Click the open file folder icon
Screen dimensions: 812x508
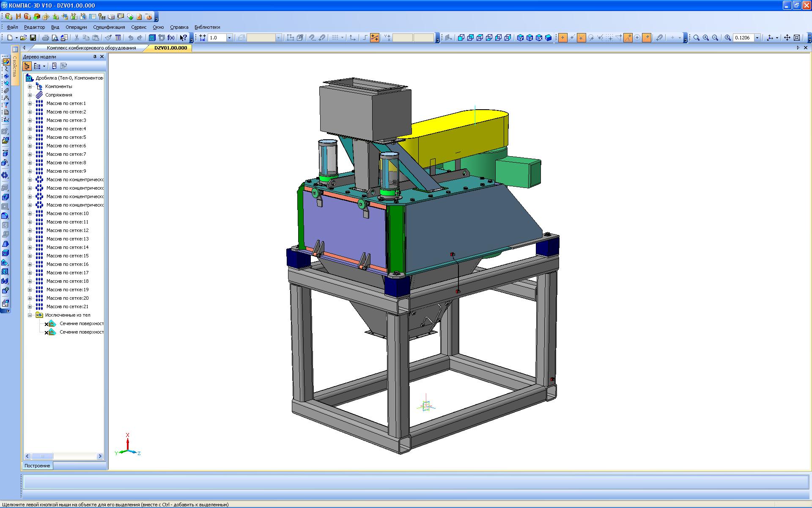click(x=24, y=38)
